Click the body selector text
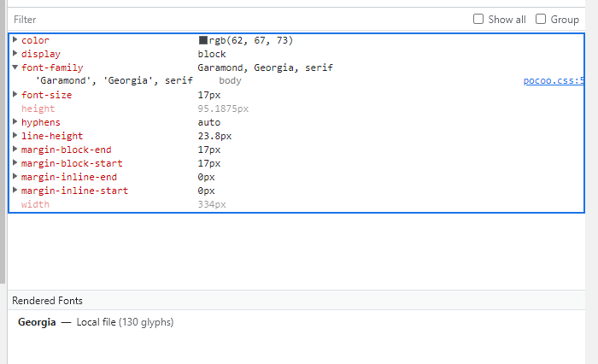Viewport: 598px width, 364px height. point(230,81)
